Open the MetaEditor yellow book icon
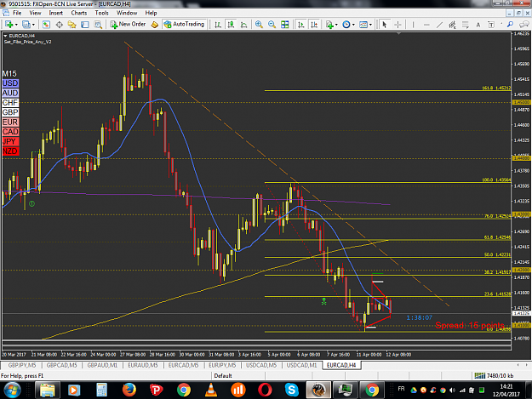 coord(155,25)
